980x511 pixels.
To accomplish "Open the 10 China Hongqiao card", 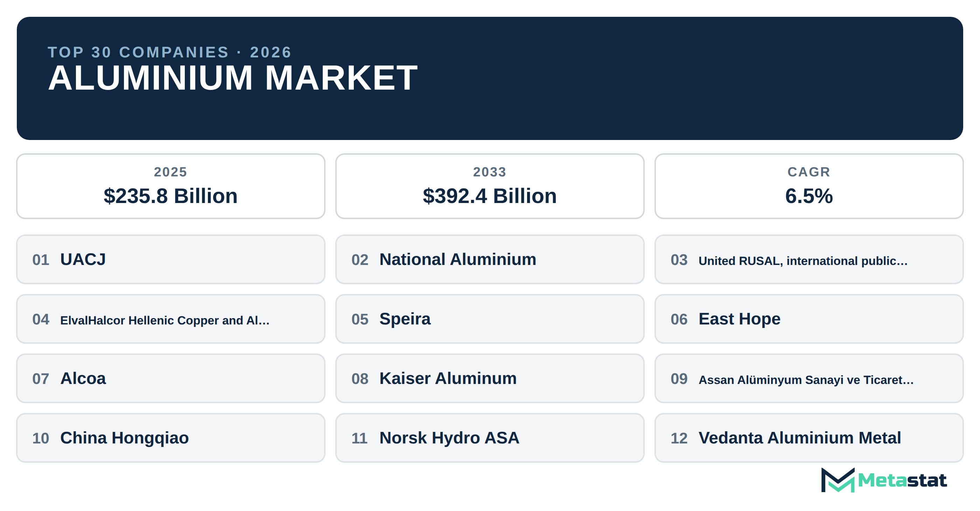I will click(x=171, y=438).
